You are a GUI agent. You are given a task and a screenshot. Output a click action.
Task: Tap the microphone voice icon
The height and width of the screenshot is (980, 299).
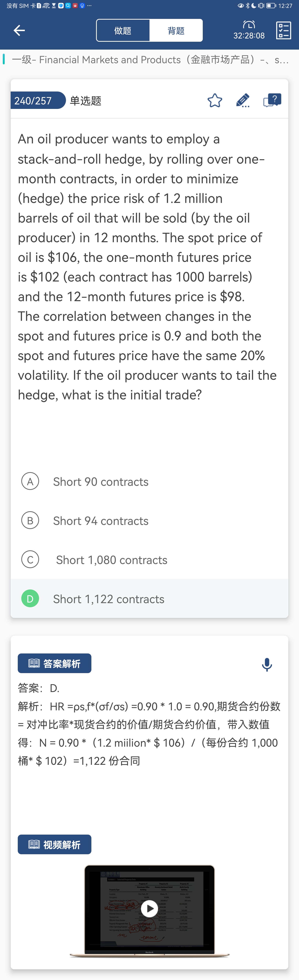[x=267, y=664]
